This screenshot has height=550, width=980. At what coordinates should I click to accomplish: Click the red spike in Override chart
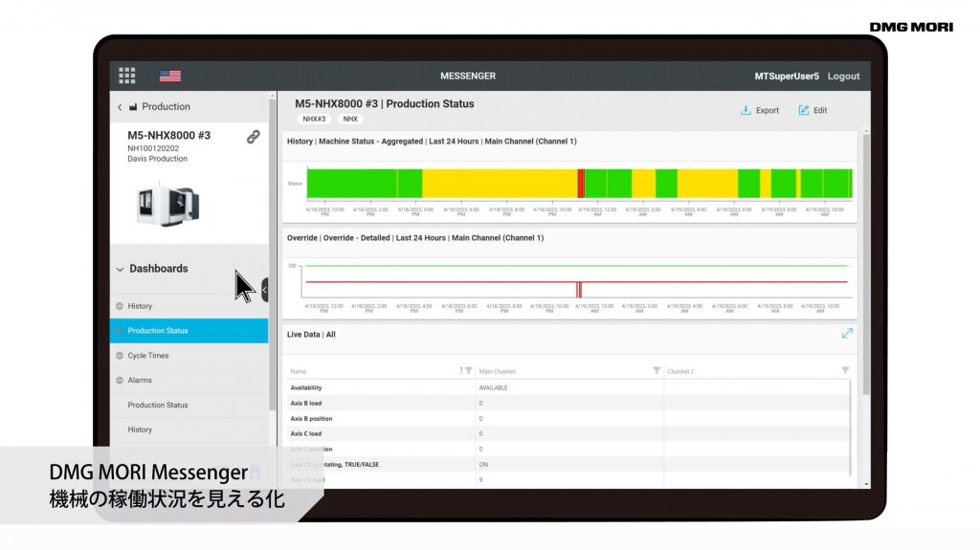579,290
